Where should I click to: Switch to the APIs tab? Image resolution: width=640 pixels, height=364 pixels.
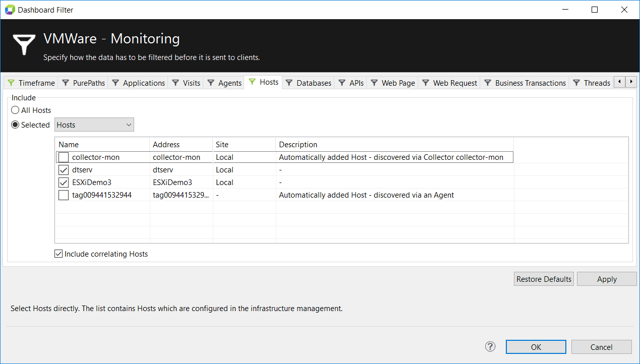(352, 83)
